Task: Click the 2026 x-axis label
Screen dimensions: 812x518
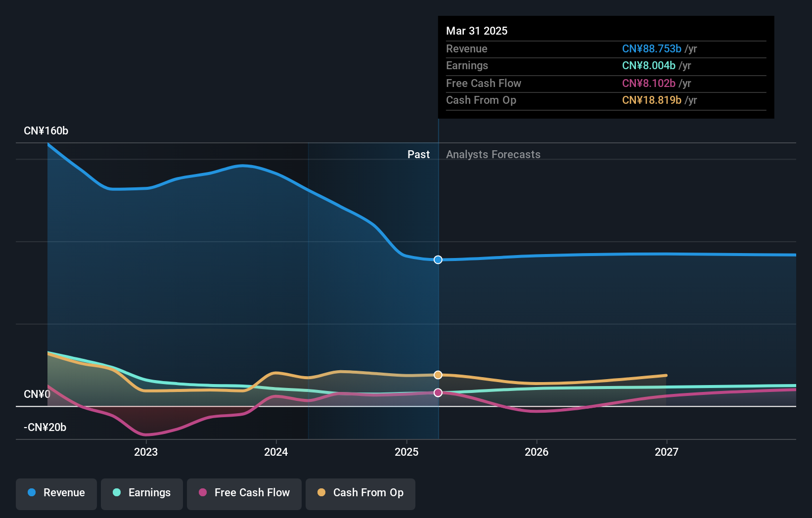Action: 537,452
